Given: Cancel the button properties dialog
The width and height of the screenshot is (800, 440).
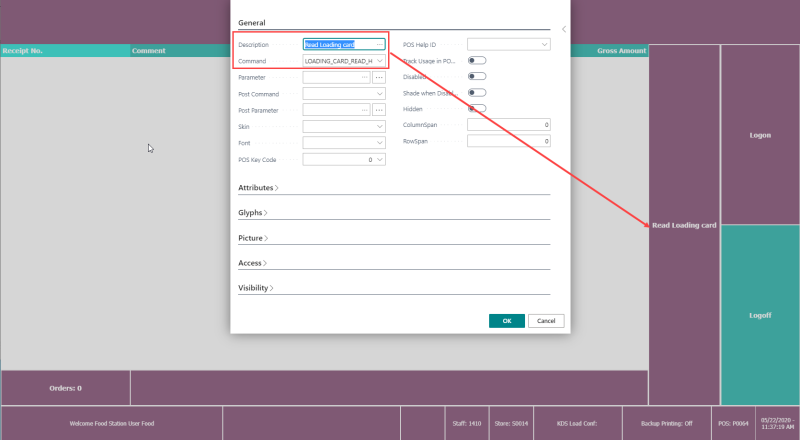Looking at the screenshot, I should point(546,321).
